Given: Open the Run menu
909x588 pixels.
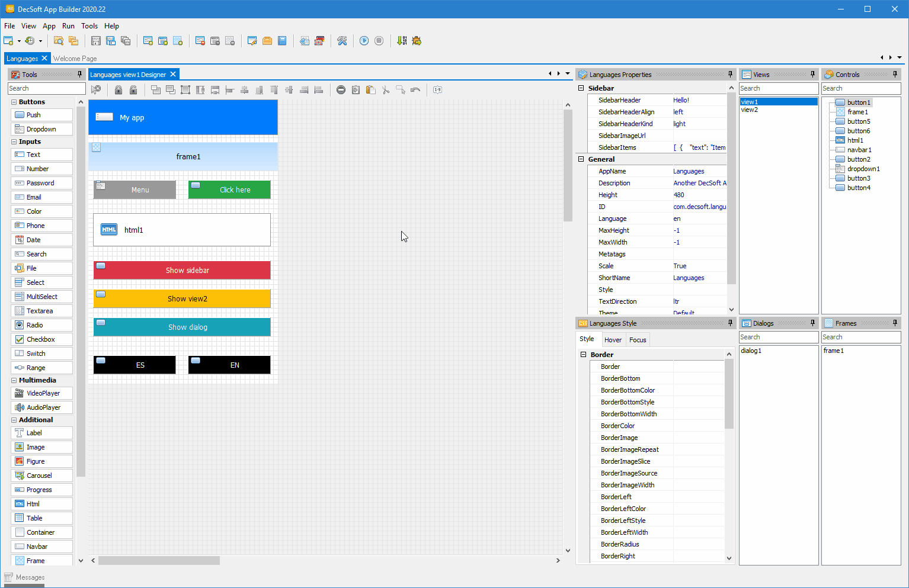Looking at the screenshot, I should tap(68, 26).
